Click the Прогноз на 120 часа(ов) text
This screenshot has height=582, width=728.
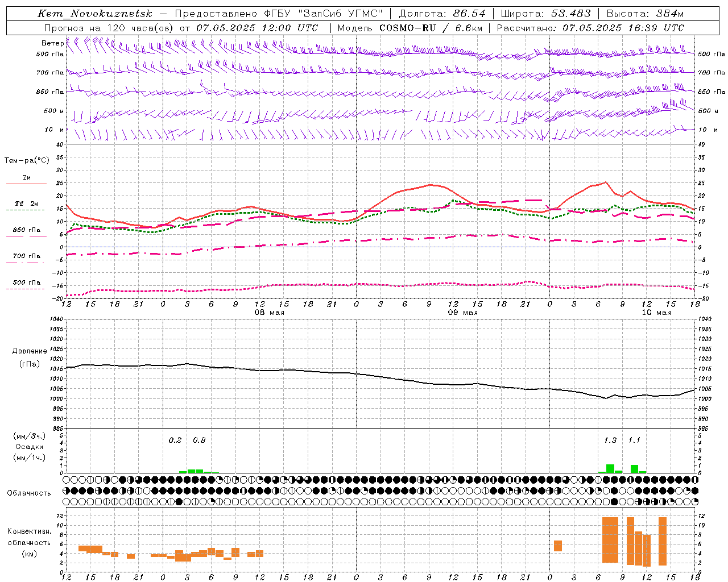110,27
